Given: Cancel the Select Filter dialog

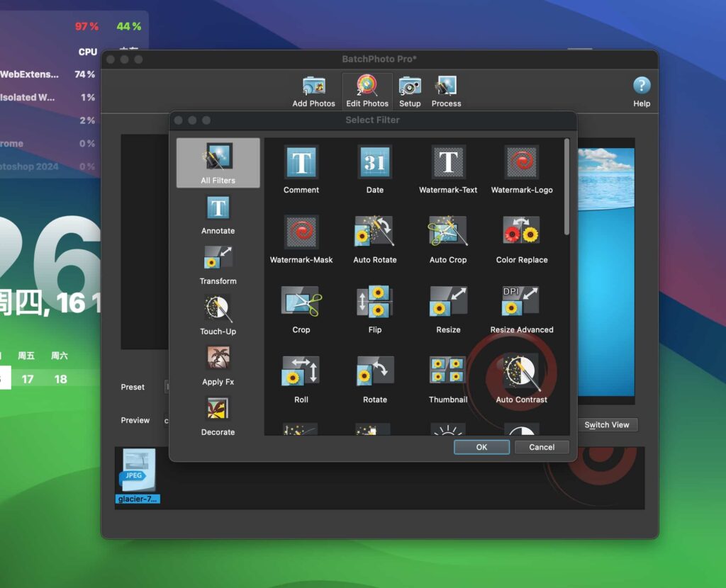Looking at the screenshot, I should pos(541,447).
